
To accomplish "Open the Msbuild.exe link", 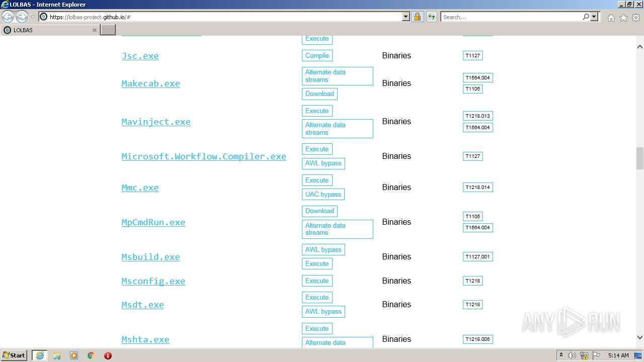I will coord(150,257).
